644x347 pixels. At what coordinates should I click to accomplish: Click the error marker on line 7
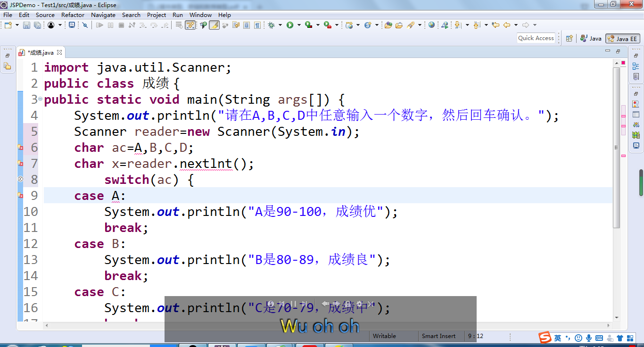pyautogui.click(x=20, y=164)
